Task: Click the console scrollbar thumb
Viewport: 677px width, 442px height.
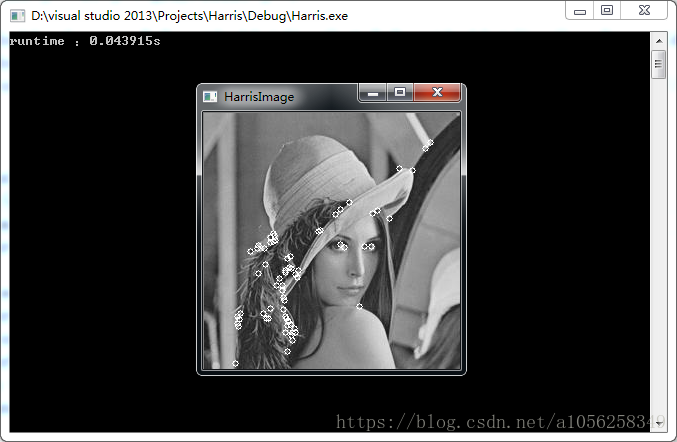Action: tap(659, 64)
